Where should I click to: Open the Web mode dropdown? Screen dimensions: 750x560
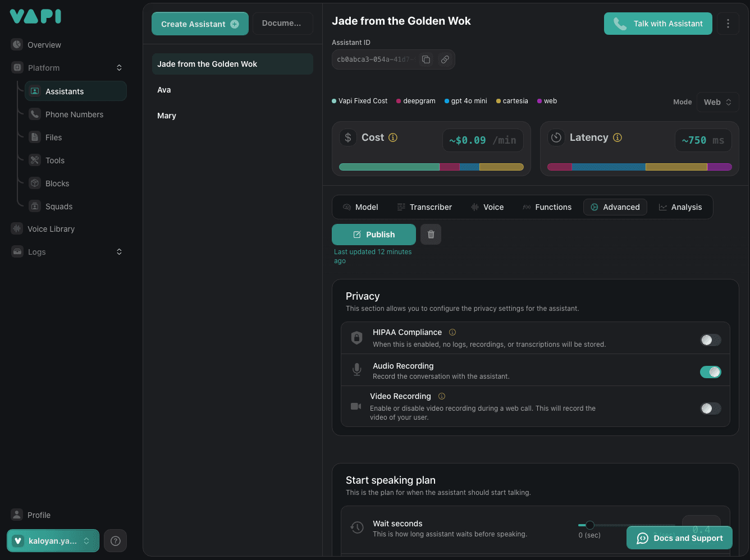(717, 102)
